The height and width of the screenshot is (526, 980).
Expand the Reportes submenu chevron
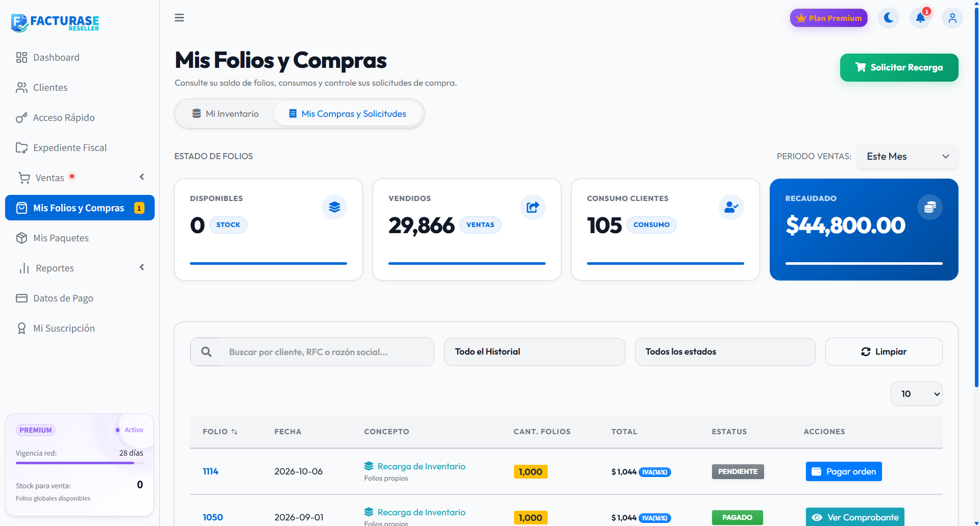click(142, 267)
